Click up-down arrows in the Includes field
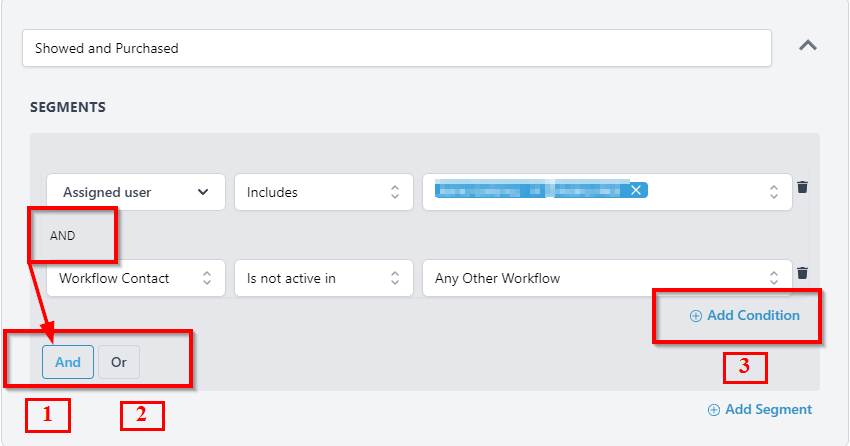 [395, 192]
